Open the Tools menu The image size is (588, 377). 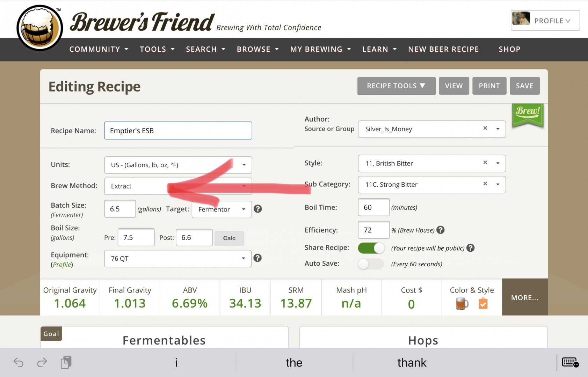pyautogui.click(x=157, y=49)
